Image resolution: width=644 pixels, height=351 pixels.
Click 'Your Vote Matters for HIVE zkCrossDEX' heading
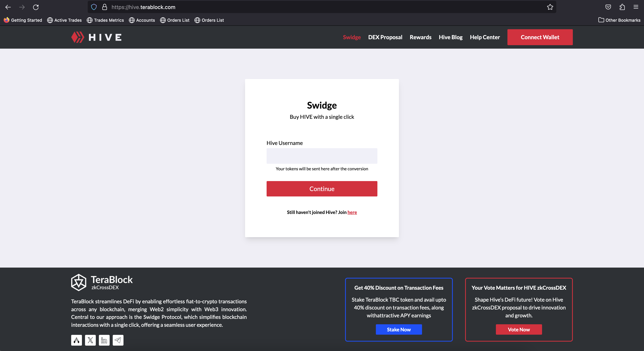click(x=519, y=288)
